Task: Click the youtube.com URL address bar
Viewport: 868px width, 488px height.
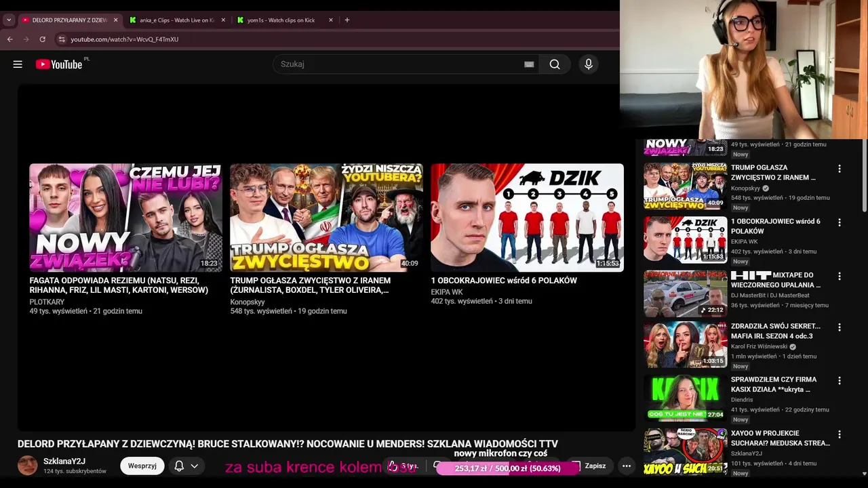Action: click(125, 39)
